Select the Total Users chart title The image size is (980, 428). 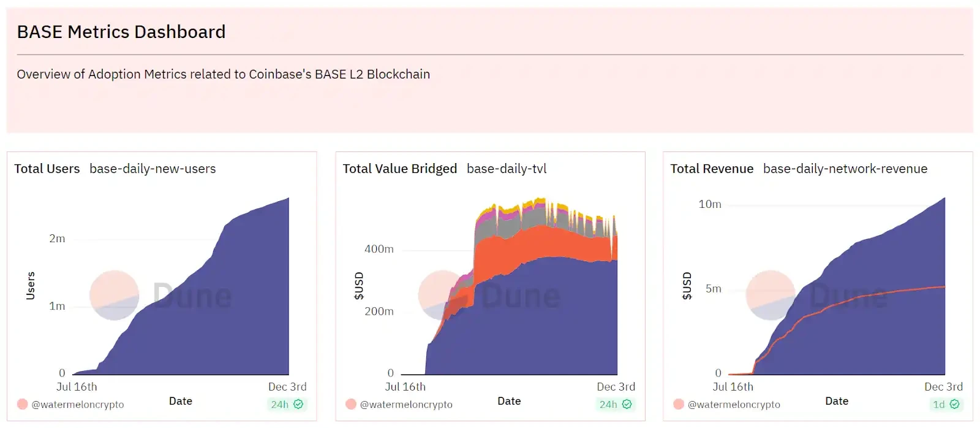[x=47, y=169]
